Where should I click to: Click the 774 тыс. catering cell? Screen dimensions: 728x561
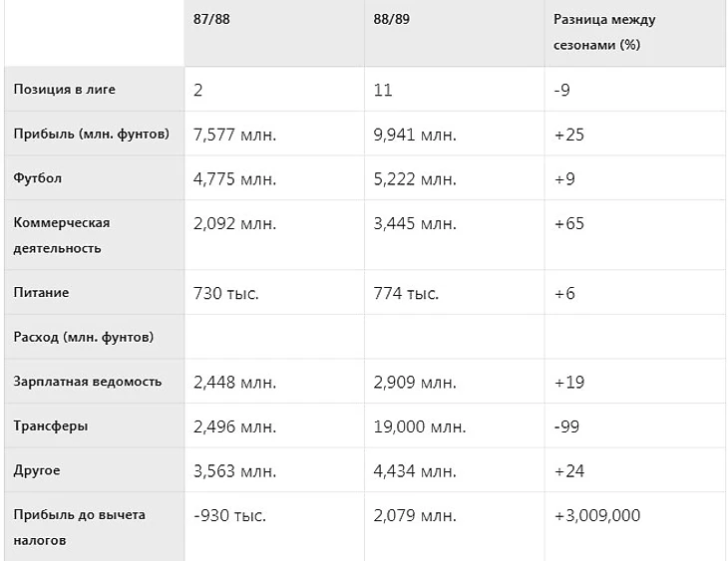point(406,294)
